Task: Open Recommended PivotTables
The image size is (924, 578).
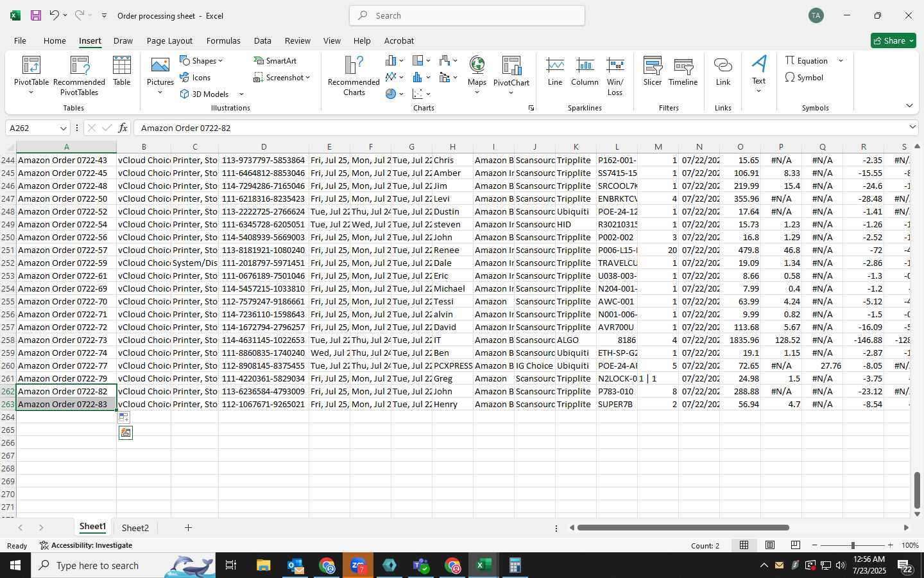Action: click(79, 76)
